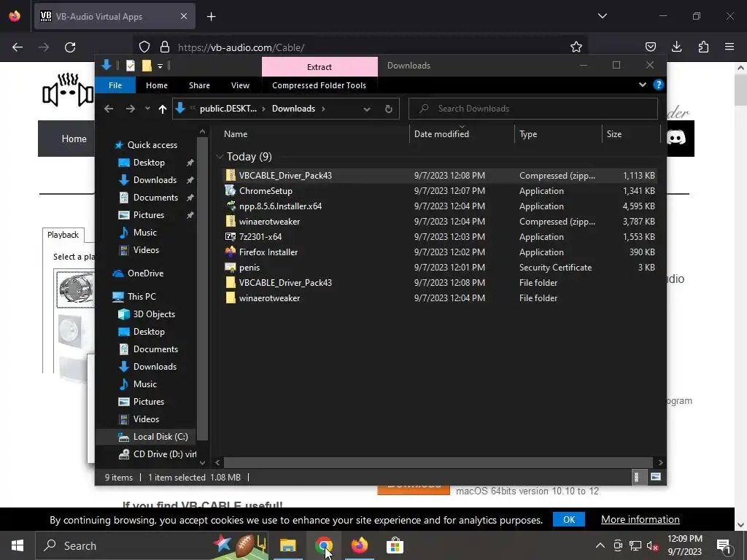Open pinned Downloads under Quick access
Viewport: 747px width, 560px height.
[155, 180]
